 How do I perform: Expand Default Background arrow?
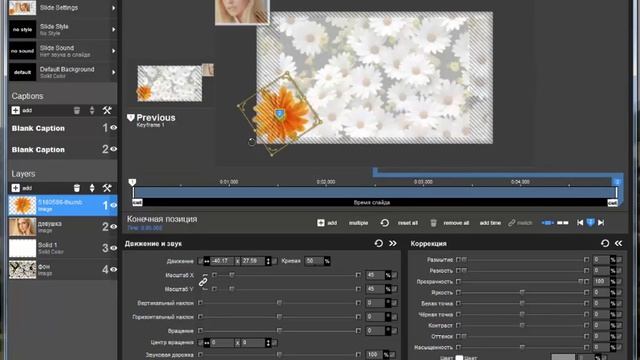click(x=113, y=72)
